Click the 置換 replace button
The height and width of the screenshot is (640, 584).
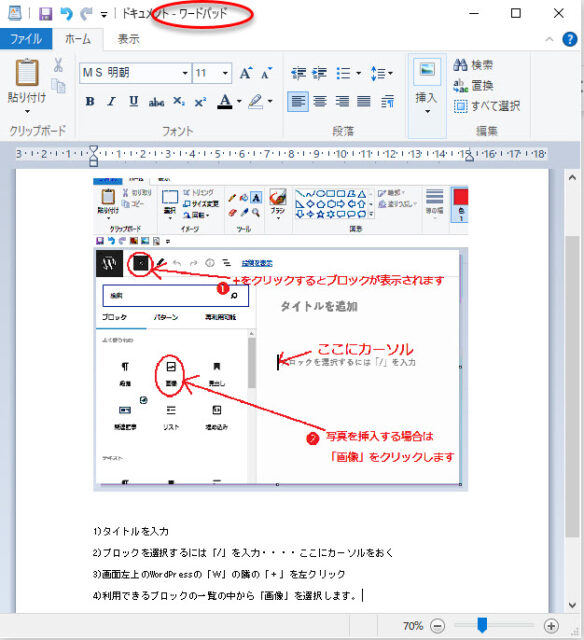point(473,85)
